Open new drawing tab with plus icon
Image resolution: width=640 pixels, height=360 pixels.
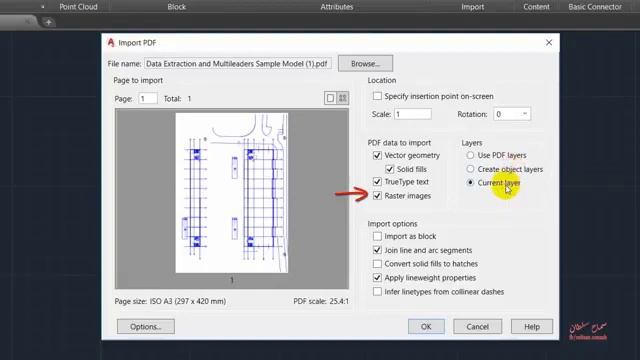pyautogui.click(x=48, y=22)
